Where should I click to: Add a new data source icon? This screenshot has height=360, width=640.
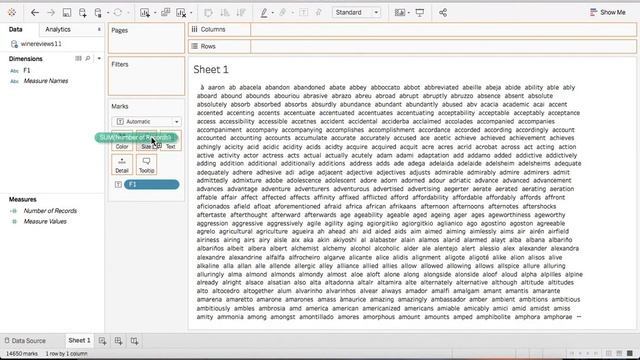pos(82,13)
